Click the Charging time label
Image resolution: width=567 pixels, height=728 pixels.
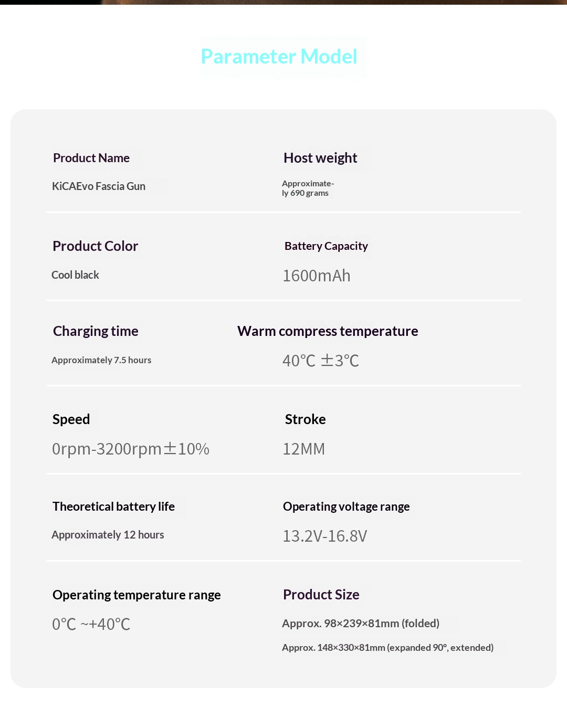[96, 331]
